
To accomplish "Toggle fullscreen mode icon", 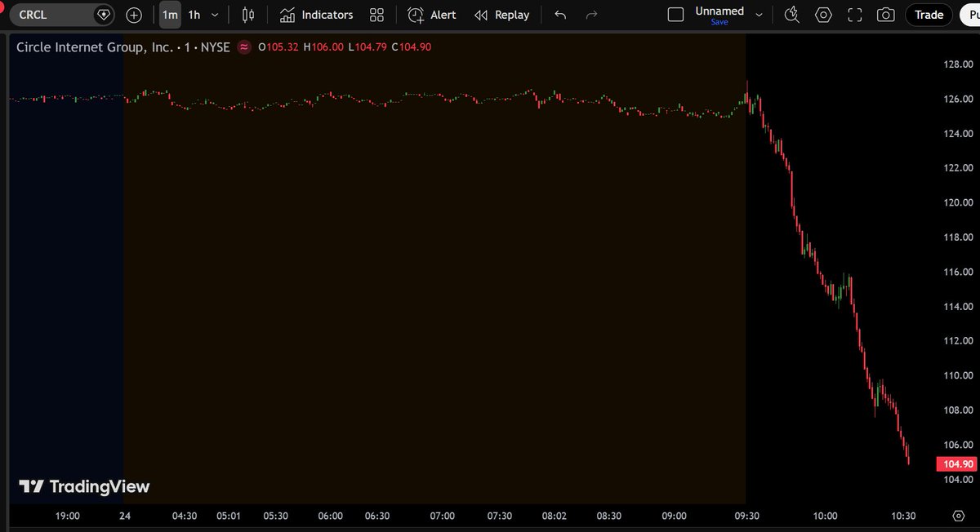I will [x=855, y=15].
